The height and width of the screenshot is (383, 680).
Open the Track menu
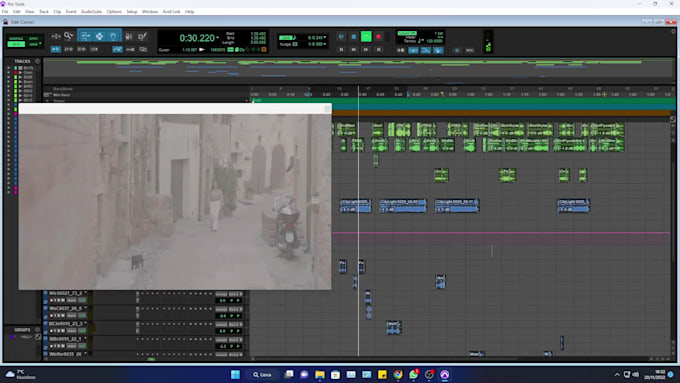[x=44, y=12]
